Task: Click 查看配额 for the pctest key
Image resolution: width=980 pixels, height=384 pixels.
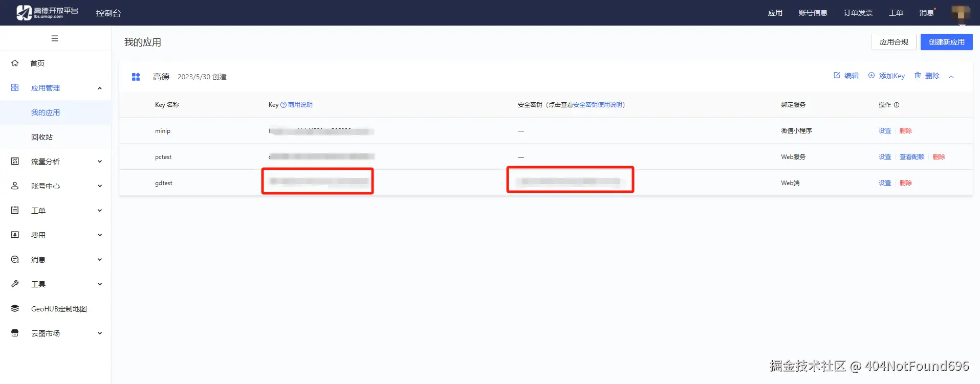Action: 912,157
